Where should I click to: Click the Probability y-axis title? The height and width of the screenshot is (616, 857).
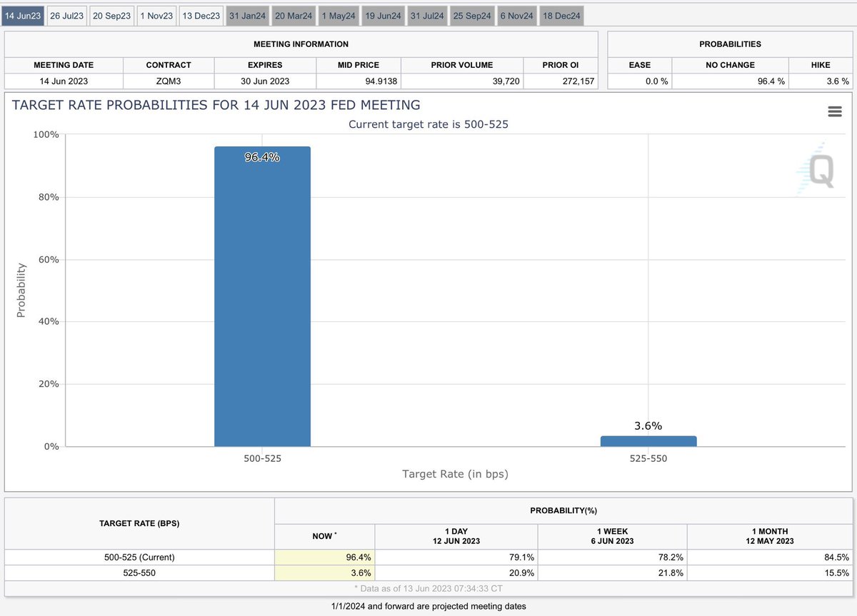point(21,290)
